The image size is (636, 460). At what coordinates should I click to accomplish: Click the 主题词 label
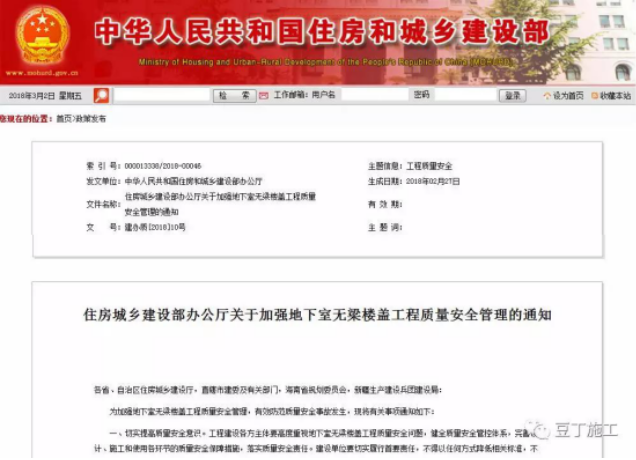pyautogui.click(x=385, y=228)
